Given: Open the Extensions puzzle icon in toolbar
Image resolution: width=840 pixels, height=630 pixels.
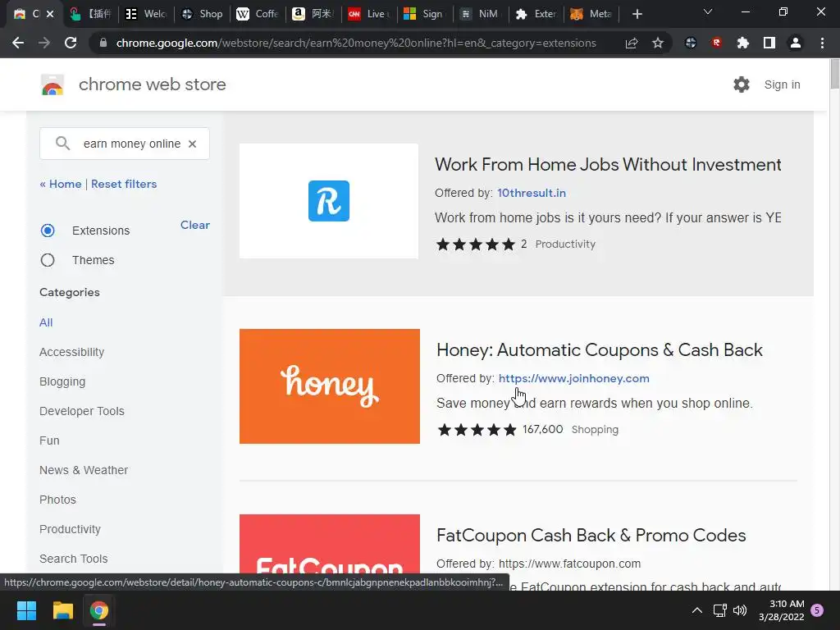Looking at the screenshot, I should coord(743,43).
